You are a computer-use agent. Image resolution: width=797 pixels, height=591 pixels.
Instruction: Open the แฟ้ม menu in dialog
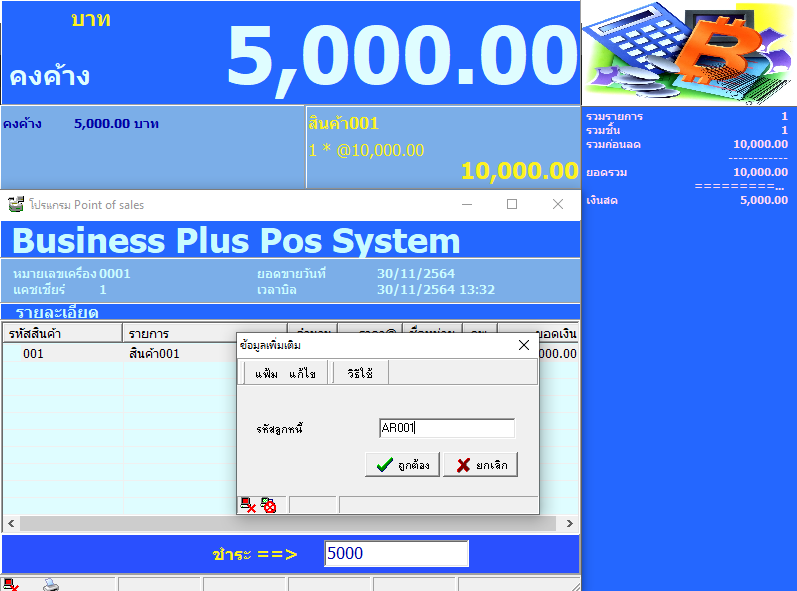point(266,373)
